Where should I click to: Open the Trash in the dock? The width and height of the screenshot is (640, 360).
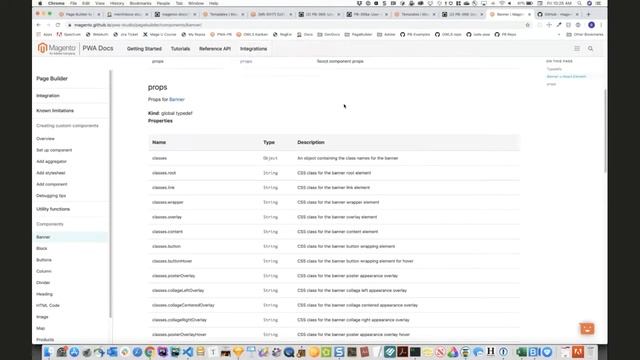point(591,352)
